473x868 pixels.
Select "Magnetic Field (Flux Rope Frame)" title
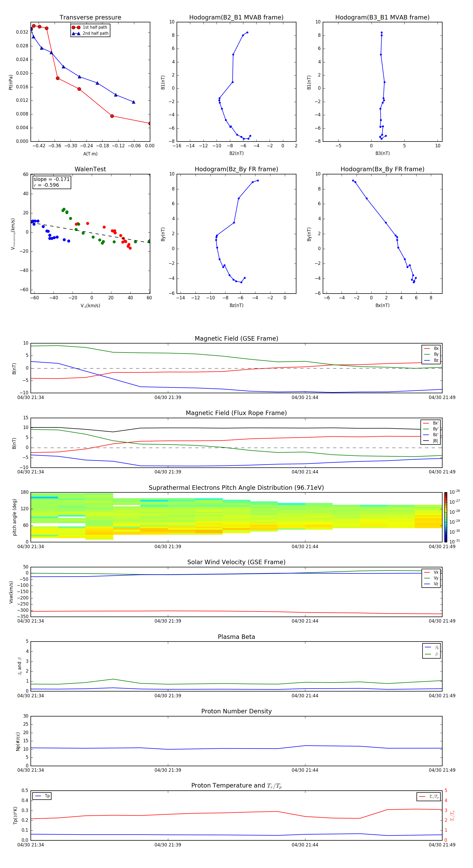point(236,413)
